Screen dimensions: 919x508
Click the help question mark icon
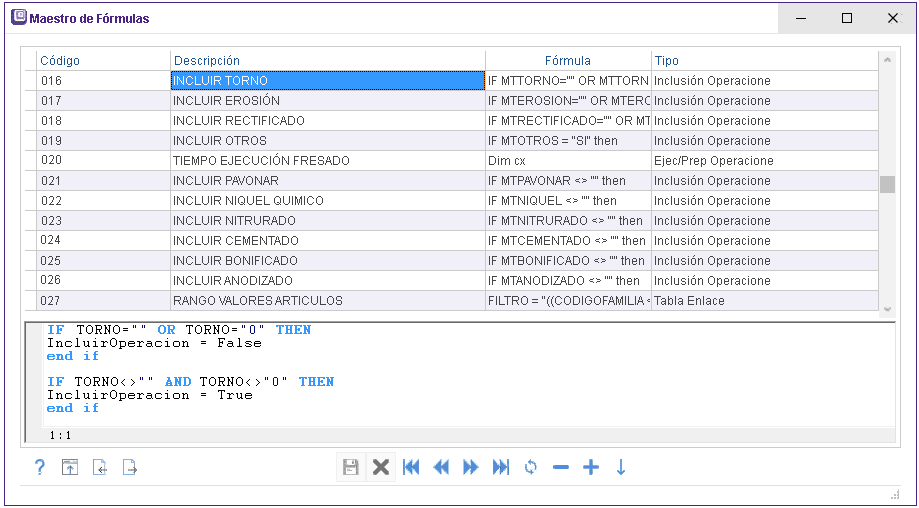pos(40,467)
